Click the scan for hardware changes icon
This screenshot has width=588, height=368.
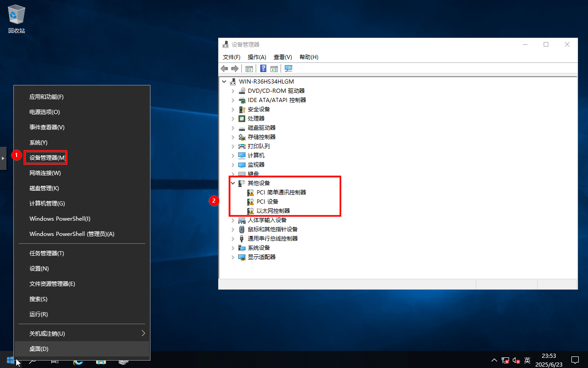[x=288, y=69]
